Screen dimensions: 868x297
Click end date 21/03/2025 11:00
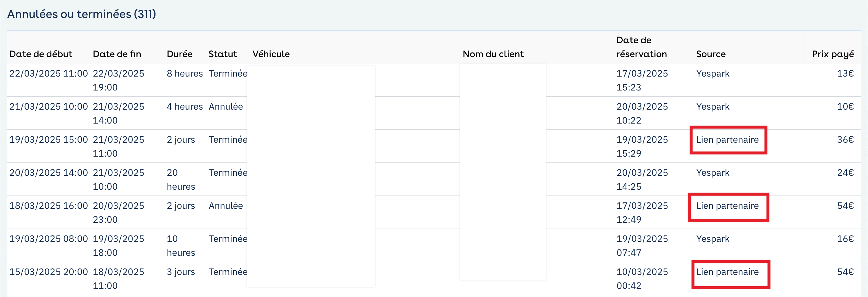pyautogui.click(x=119, y=146)
